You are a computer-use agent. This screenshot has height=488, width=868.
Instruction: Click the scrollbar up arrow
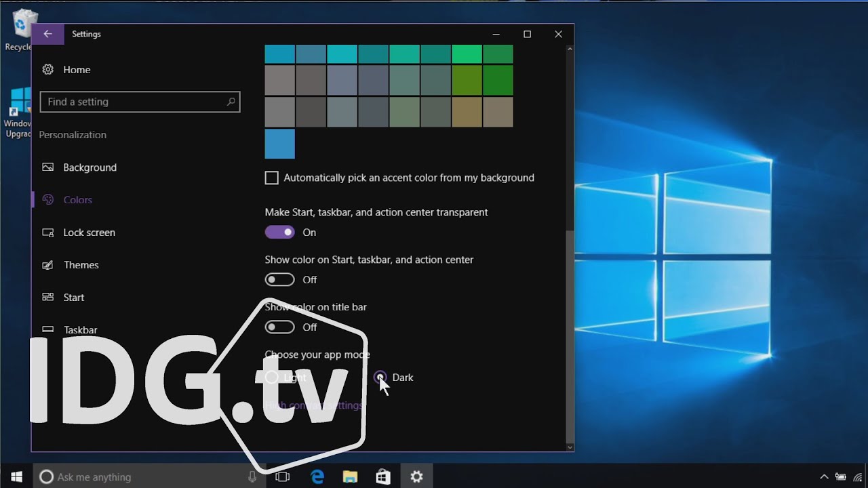click(x=570, y=49)
